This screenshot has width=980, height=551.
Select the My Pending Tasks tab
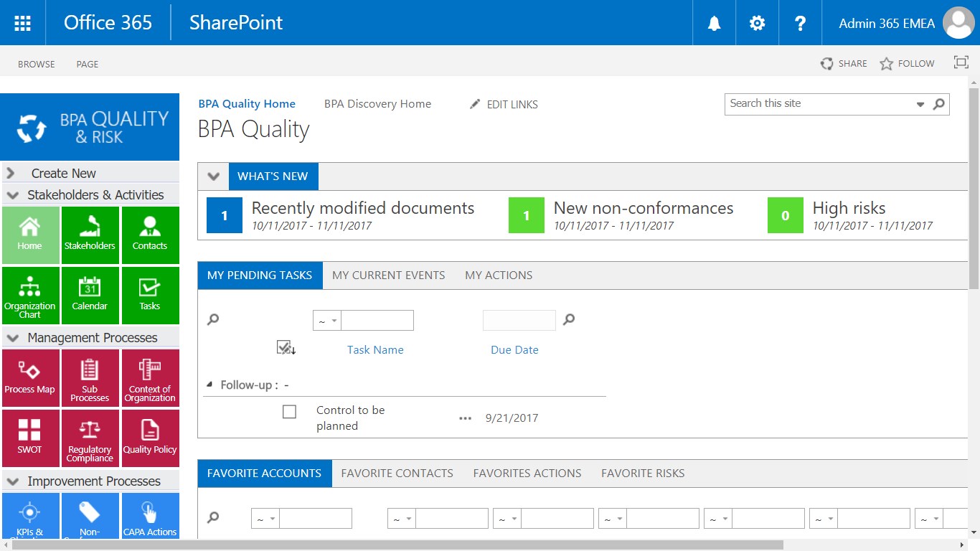click(260, 275)
